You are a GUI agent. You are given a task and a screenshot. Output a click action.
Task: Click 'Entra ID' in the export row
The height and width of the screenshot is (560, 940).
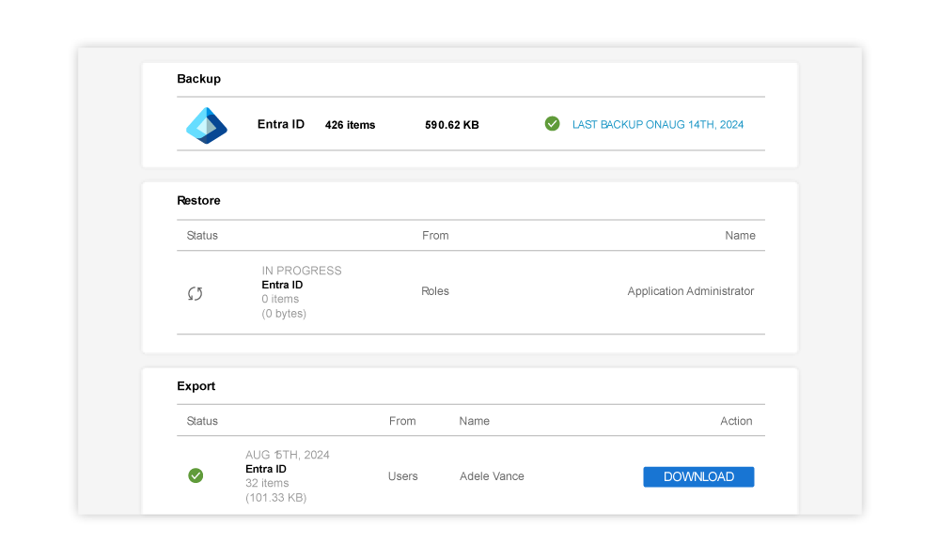(x=266, y=469)
